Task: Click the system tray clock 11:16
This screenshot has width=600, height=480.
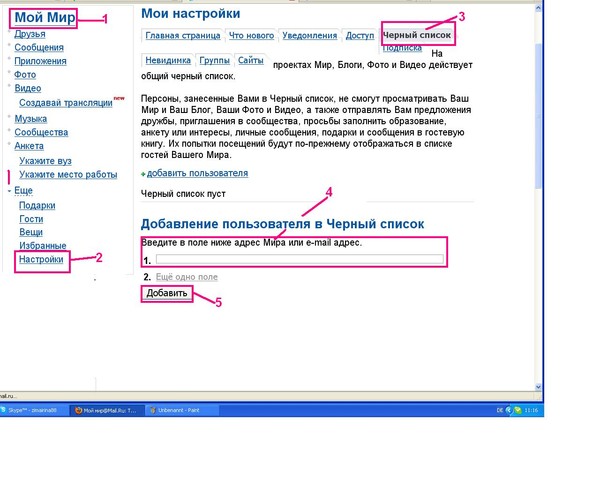Action: pos(531,410)
